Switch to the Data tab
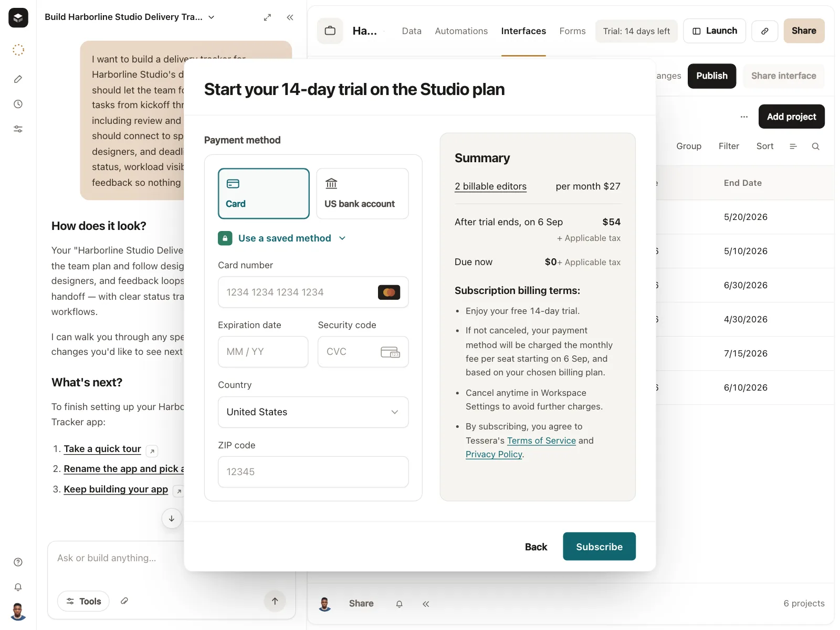Screen dimensions: 840x630 coord(412,31)
